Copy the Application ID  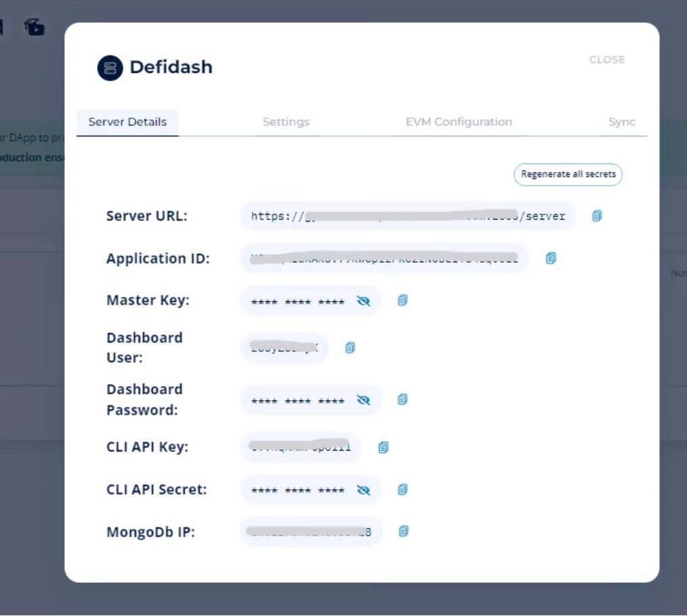click(x=551, y=259)
